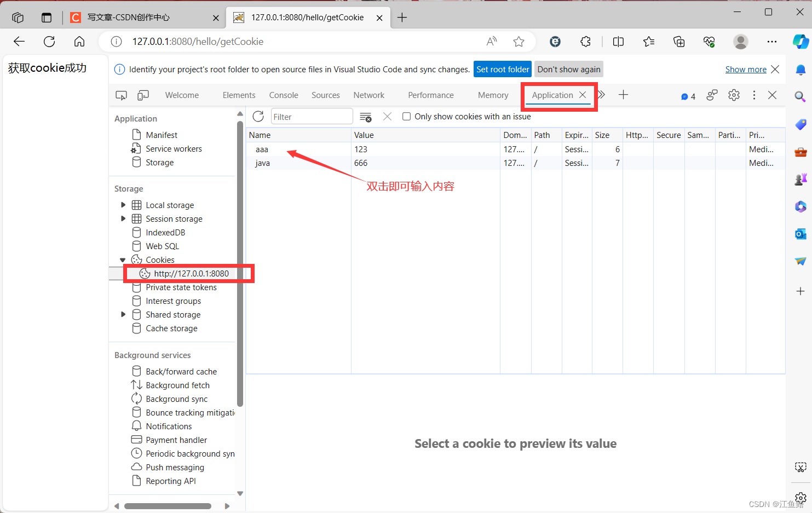Click the browser back arrow
The width and height of the screenshot is (812, 513).
(19, 42)
